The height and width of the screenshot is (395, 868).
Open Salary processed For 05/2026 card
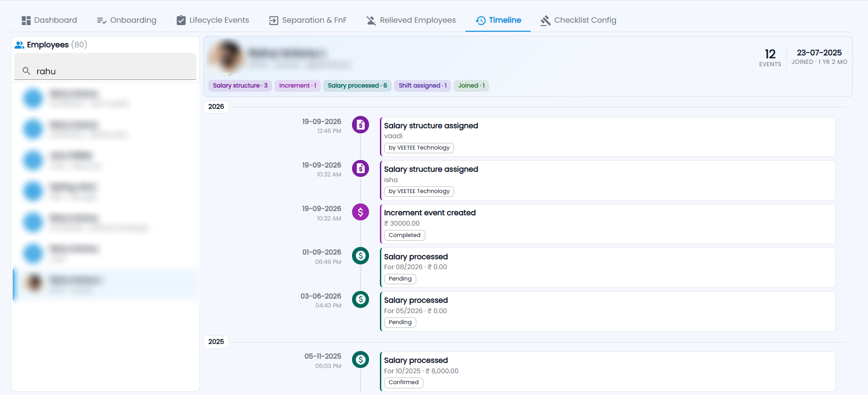pos(608,311)
